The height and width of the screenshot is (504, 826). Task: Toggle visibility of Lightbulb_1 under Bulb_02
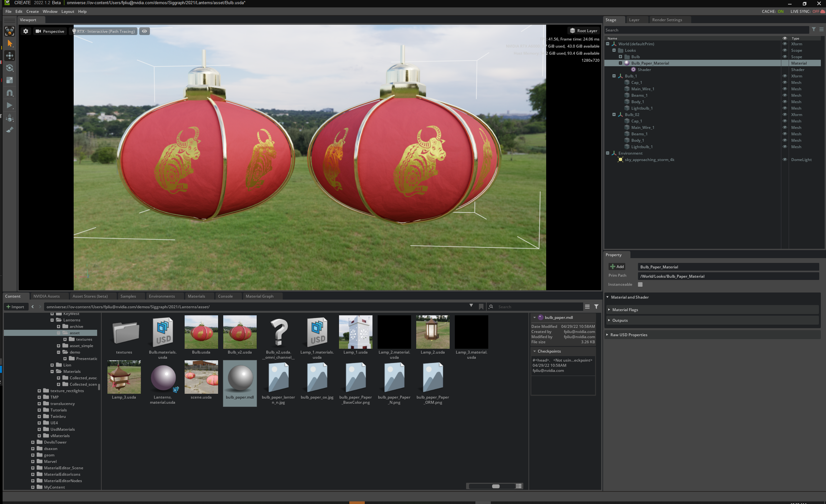[x=785, y=147]
